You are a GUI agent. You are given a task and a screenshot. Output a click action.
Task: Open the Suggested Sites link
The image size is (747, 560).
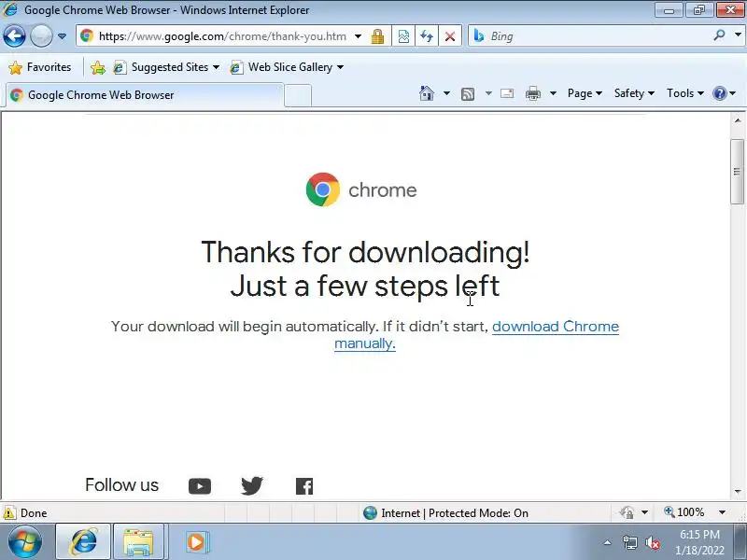[166, 67]
